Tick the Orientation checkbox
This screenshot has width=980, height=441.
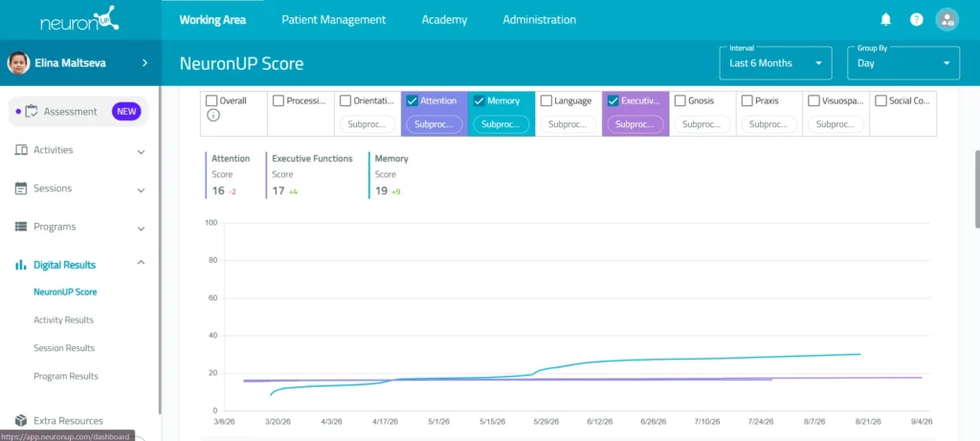click(345, 100)
